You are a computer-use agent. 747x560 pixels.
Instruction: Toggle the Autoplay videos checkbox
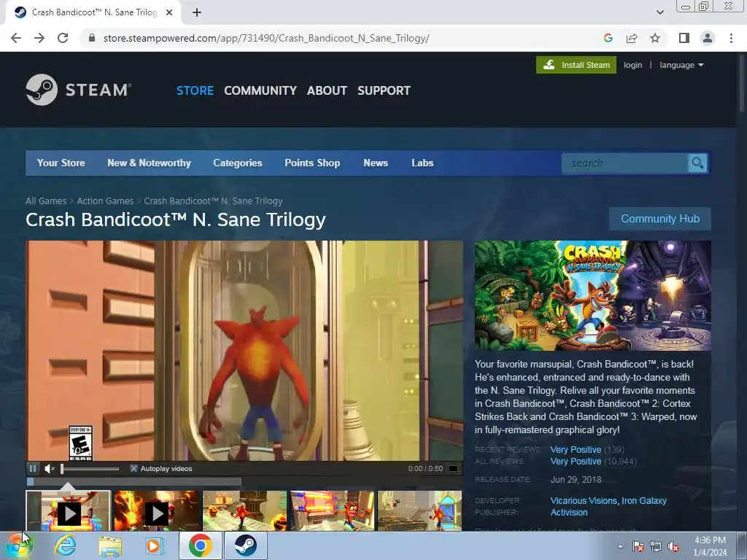coord(134,469)
